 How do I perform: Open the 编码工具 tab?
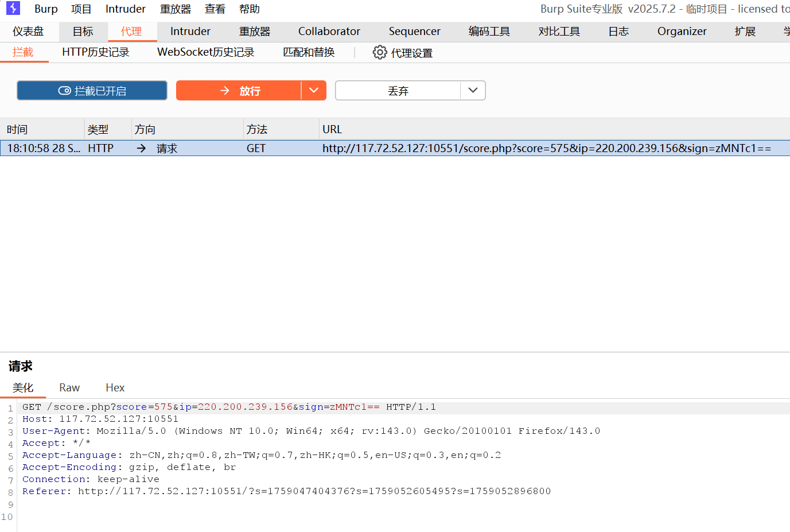(489, 32)
